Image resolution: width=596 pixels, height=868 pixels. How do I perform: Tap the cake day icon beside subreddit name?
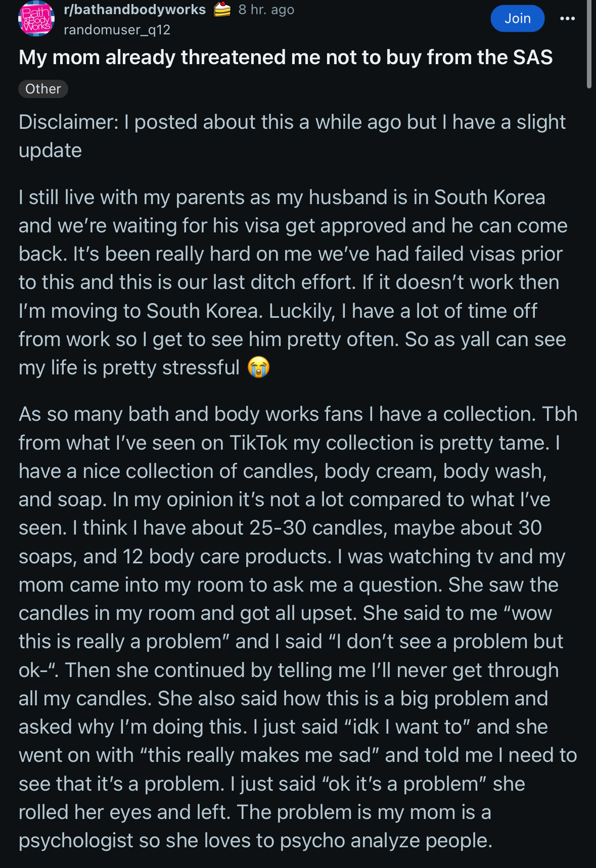[222, 9]
